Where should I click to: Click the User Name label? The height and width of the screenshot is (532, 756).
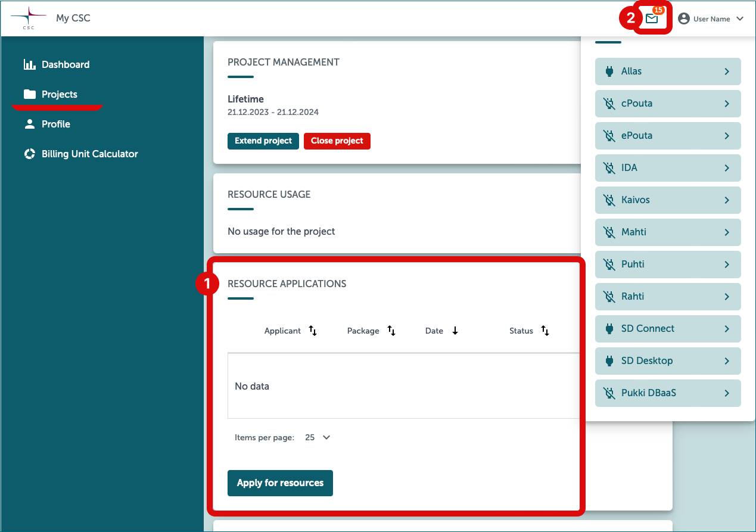click(712, 19)
